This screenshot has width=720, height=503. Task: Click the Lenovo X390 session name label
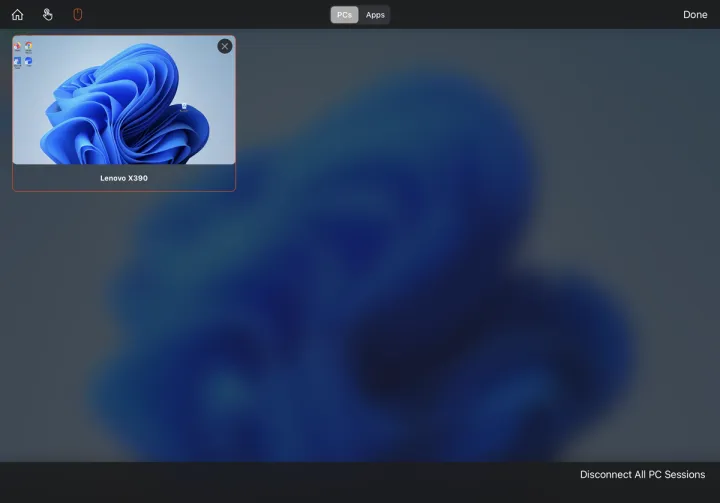[124, 178]
